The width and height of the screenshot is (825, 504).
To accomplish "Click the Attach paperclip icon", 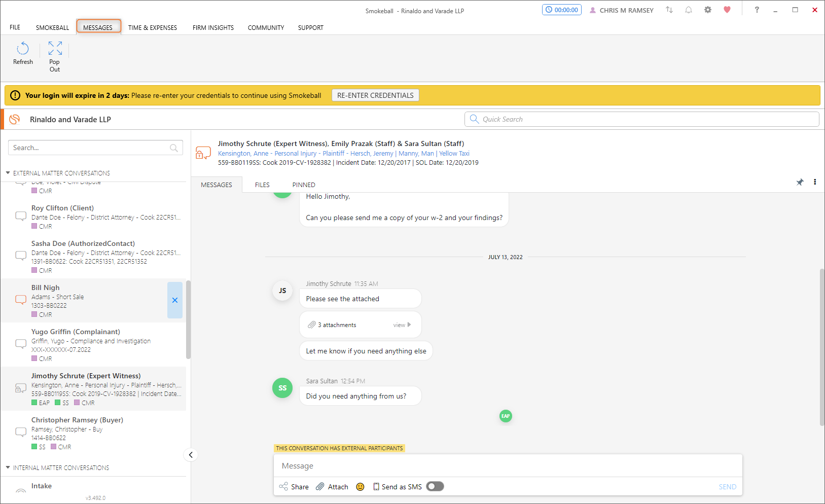I will 320,487.
